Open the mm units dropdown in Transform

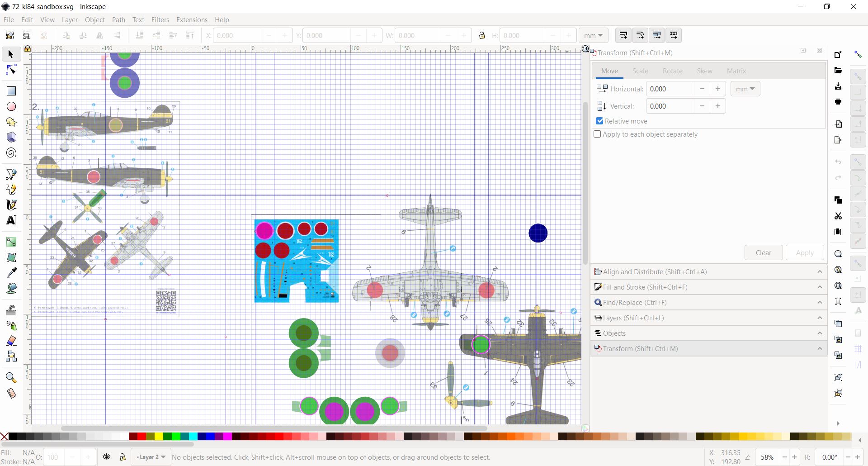[745, 89]
